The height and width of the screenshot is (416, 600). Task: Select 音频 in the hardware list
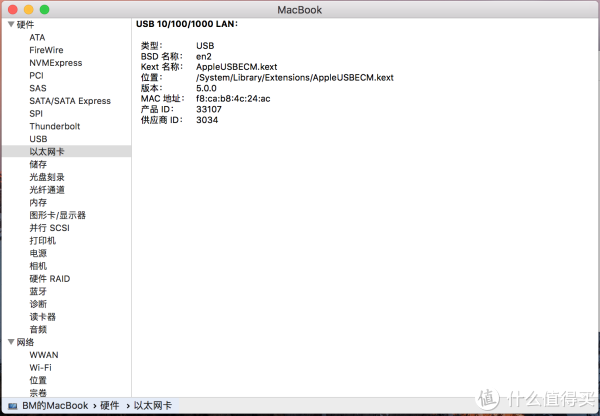38,329
